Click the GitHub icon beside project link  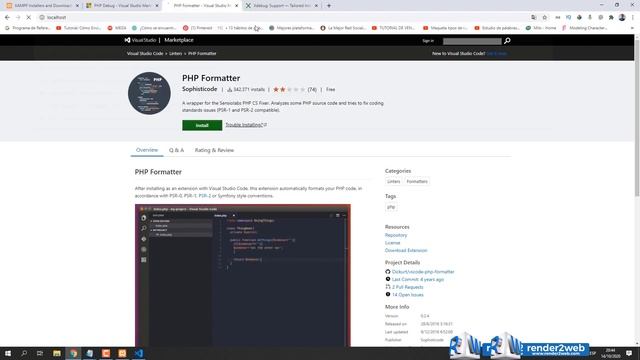click(388, 271)
